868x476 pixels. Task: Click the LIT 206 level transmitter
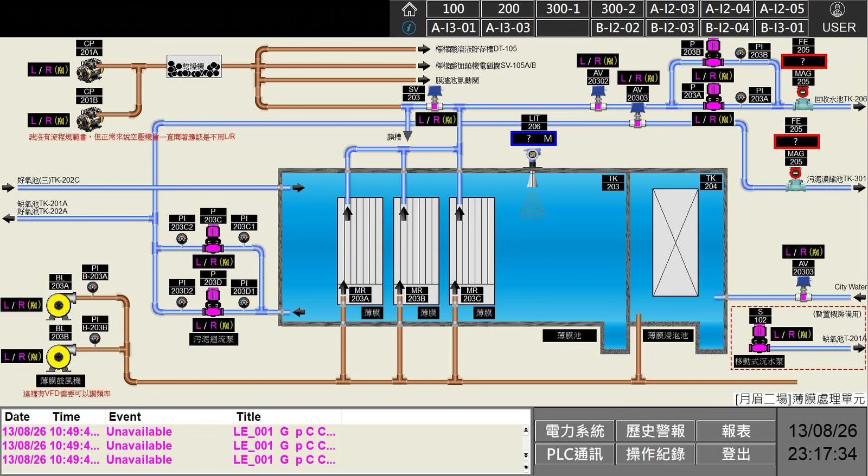(533, 167)
